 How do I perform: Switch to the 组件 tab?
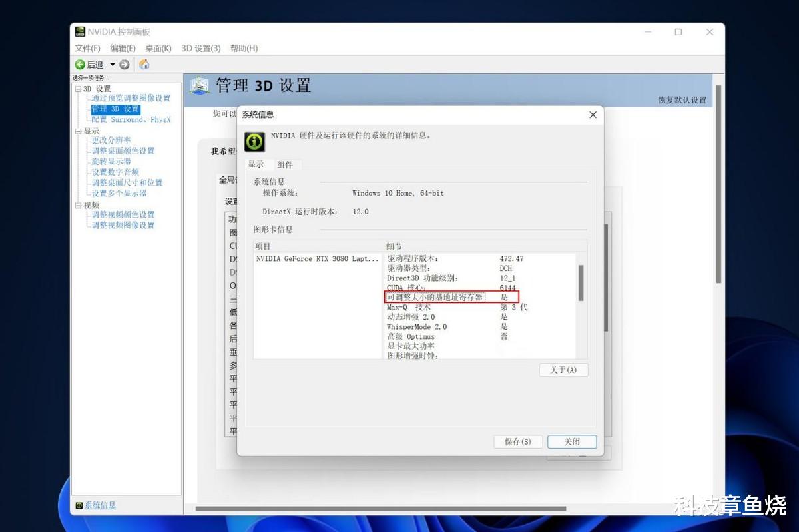coord(286,164)
